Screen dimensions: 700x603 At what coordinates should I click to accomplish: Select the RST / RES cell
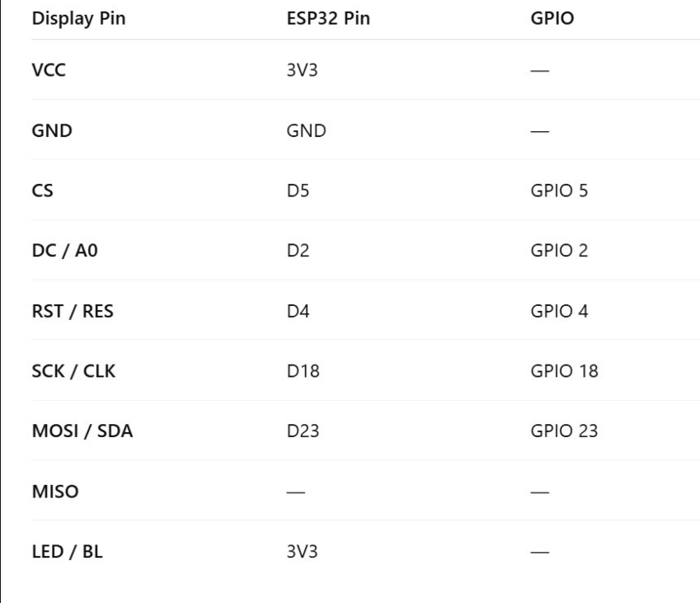[x=73, y=311]
